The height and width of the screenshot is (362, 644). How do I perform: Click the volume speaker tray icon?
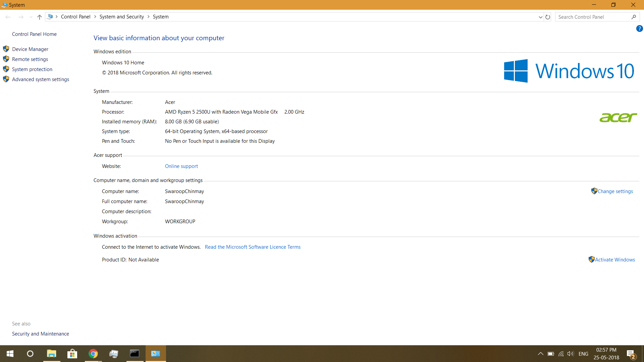coord(571,354)
